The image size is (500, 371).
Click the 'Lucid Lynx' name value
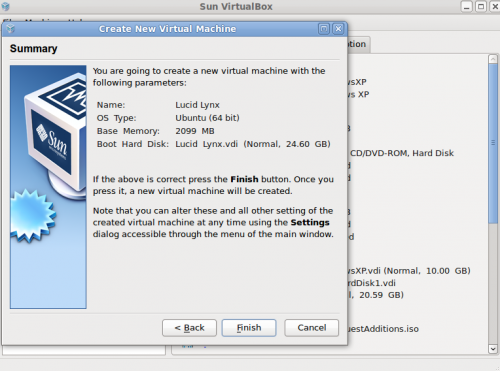(x=197, y=105)
